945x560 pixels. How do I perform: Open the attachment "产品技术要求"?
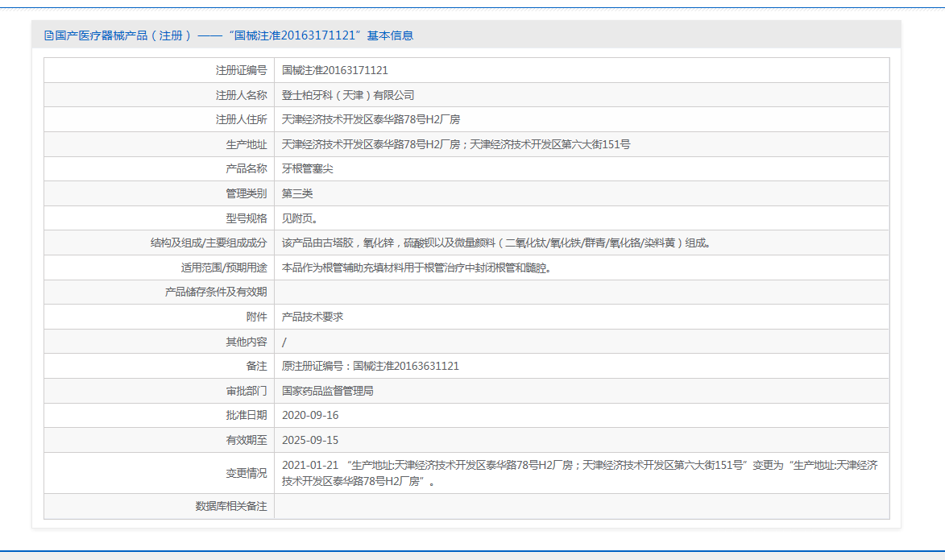coord(313,316)
